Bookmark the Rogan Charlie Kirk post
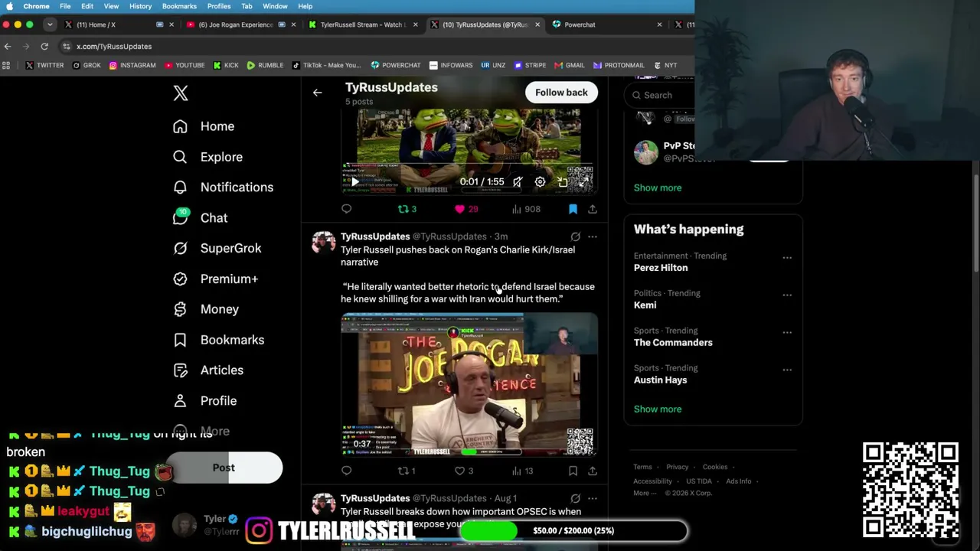 click(573, 471)
